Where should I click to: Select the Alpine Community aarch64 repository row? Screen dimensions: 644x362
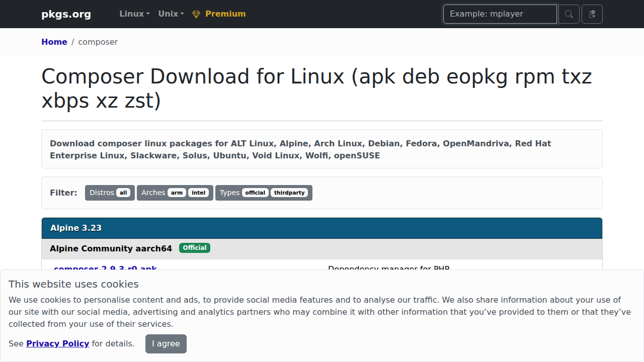pyautogui.click(x=111, y=248)
